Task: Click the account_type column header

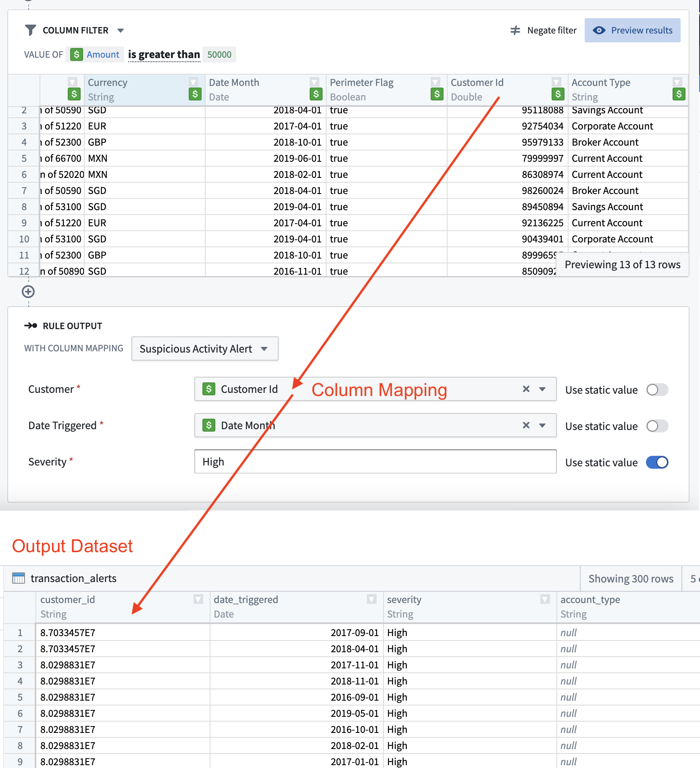Action: 628,607
